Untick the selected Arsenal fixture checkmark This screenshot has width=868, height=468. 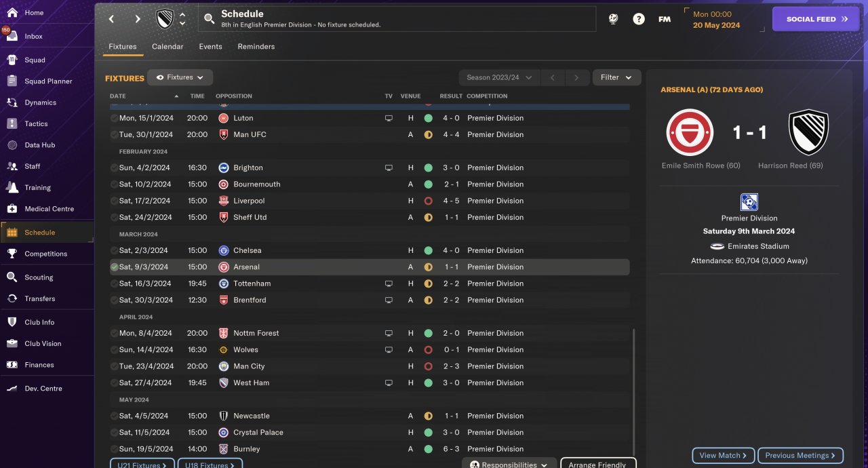[x=114, y=267]
